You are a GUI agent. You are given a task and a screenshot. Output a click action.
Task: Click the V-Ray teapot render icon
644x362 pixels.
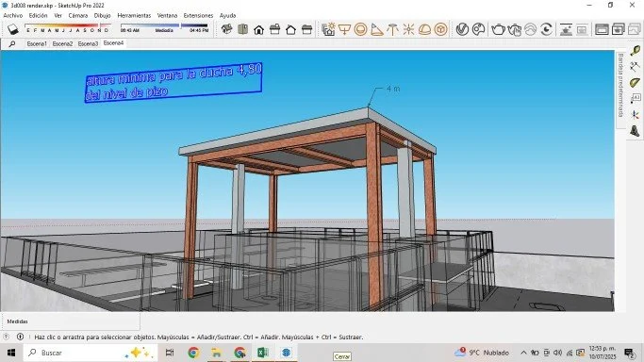click(498, 29)
